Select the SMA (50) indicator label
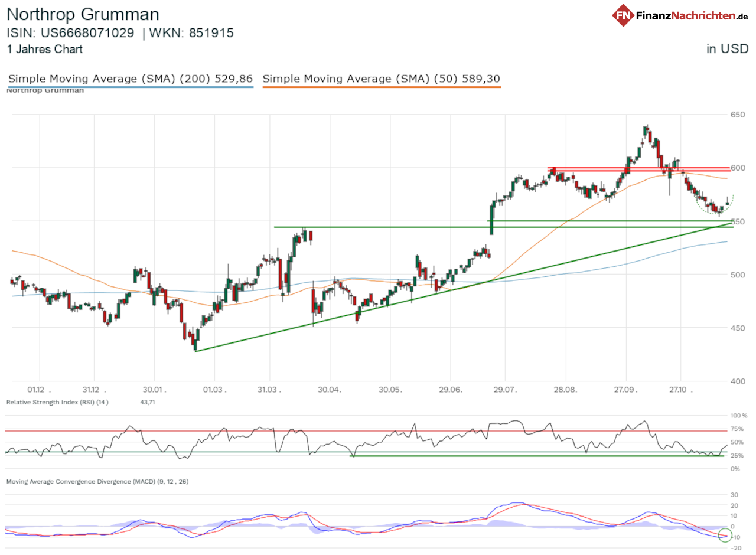This screenshot has height=555, width=756. [x=382, y=79]
